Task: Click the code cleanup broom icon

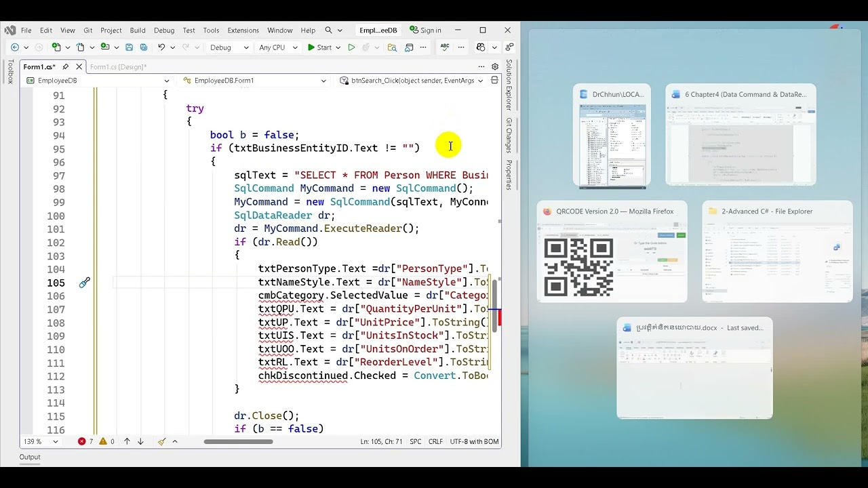Action: 161,441
